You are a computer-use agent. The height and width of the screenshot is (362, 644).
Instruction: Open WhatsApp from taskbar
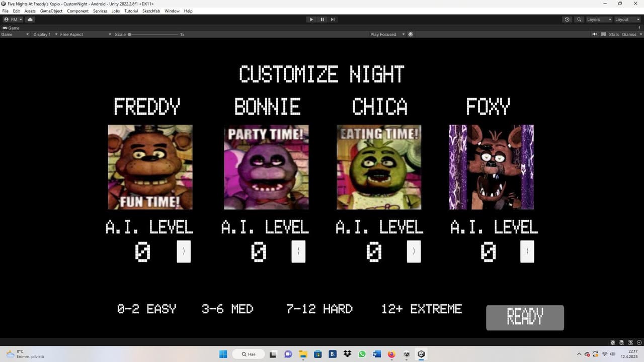click(x=362, y=354)
